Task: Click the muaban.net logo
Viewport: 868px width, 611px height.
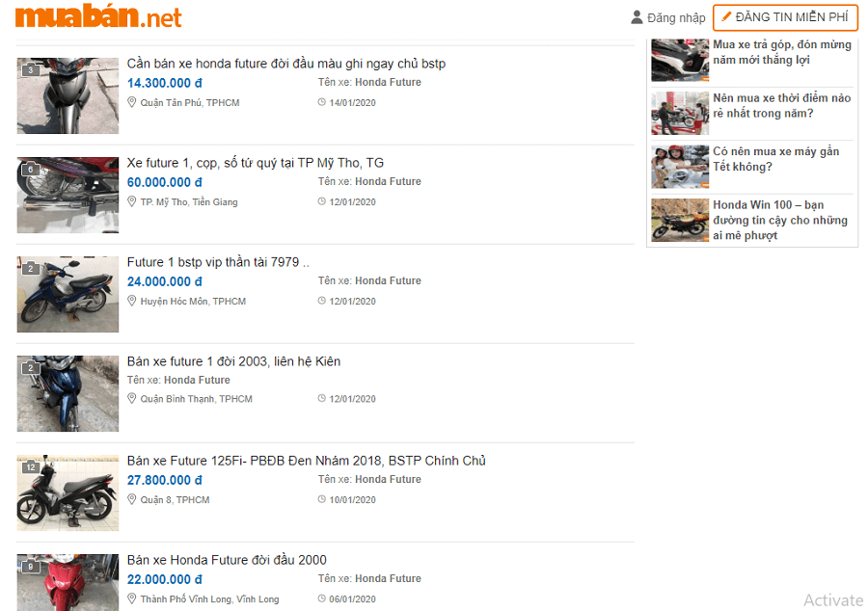Action: 98,16
